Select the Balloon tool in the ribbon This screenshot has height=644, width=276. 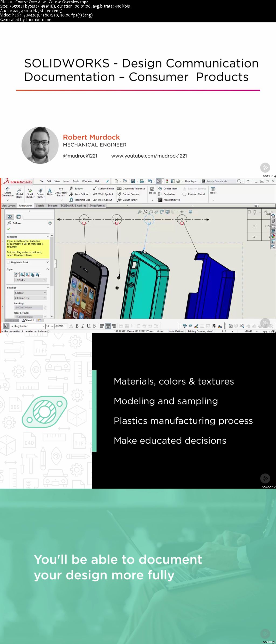(x=76, y=189)
